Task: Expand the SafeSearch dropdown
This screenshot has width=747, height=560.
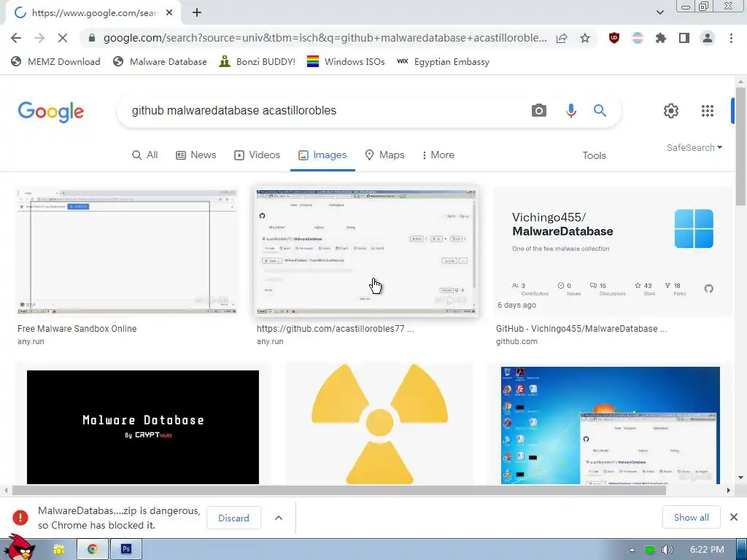Action: click(694, 147)
